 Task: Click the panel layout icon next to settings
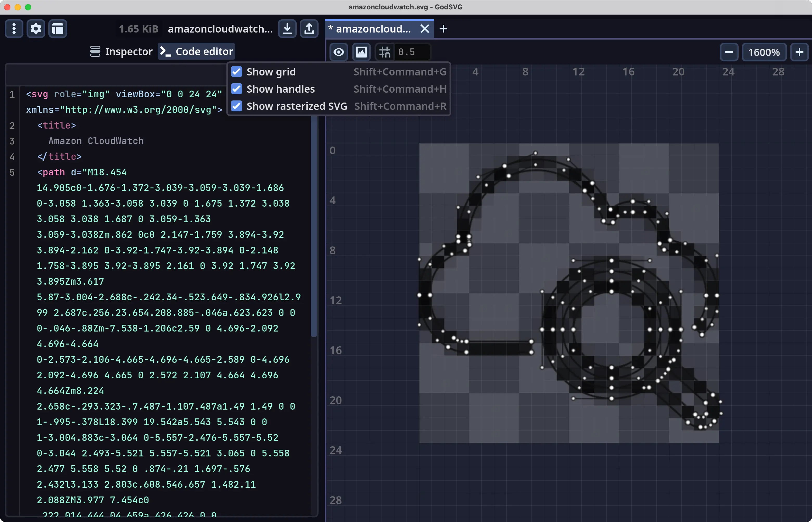[57, 29]
